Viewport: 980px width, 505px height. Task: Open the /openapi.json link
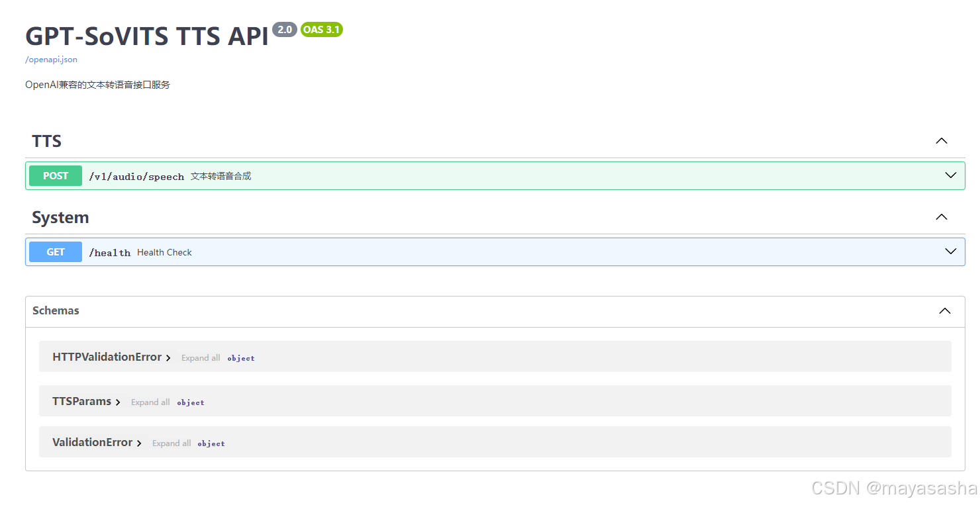[x=51, y=60]
